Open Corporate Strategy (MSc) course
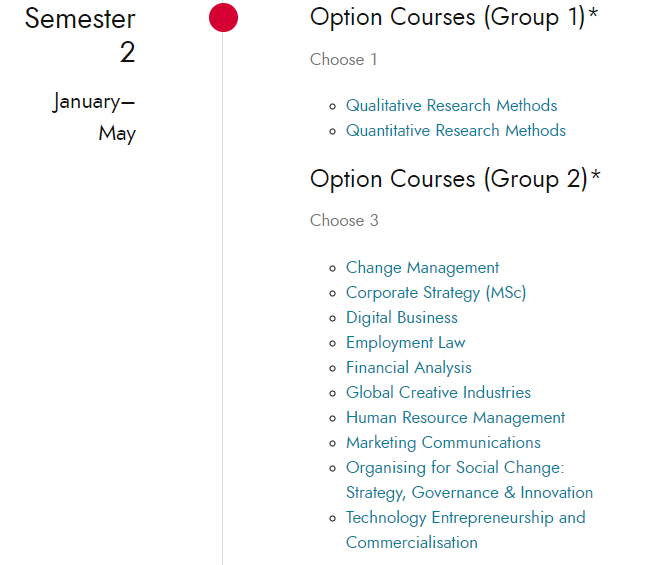651x565 pixels. point(436,293)
